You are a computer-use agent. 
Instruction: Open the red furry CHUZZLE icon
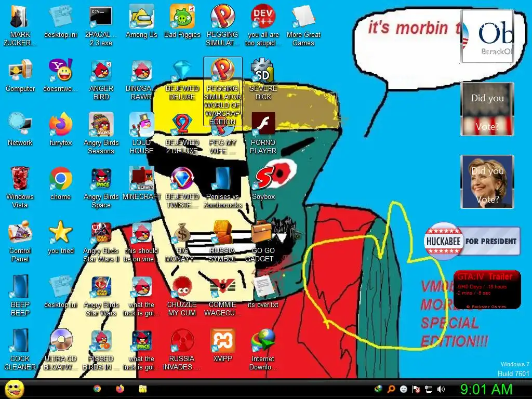tap(182, 287)
